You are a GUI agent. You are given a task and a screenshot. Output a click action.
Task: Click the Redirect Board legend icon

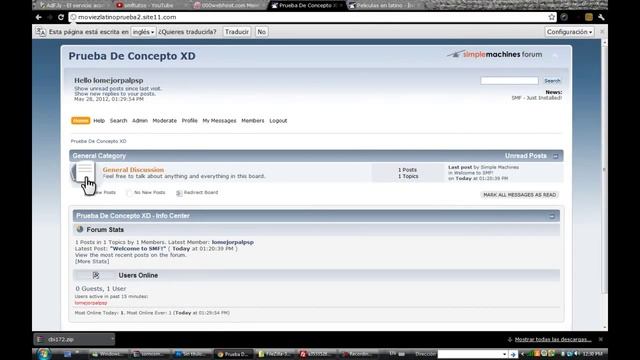(x=179, y=193)
